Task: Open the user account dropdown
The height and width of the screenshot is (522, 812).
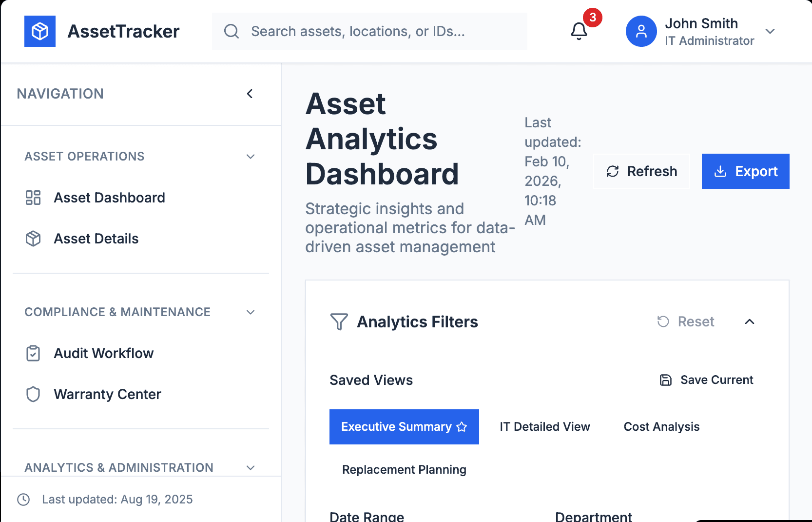Action: (770, 31)
